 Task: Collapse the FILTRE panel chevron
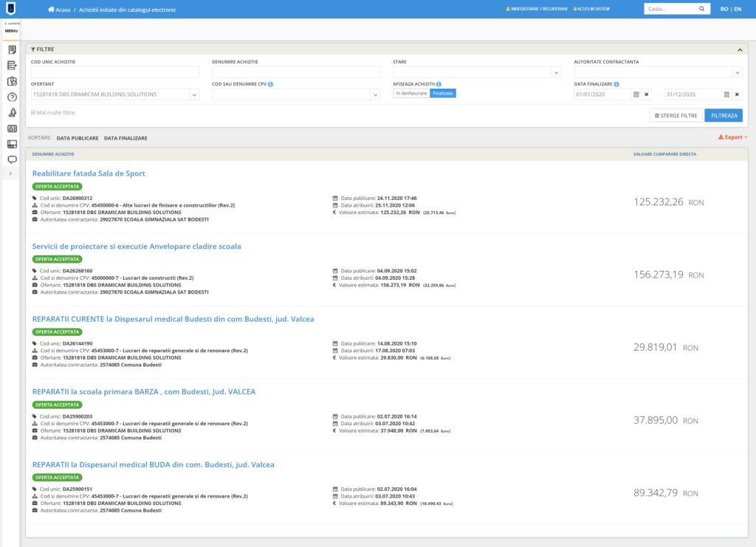[740, 49]
